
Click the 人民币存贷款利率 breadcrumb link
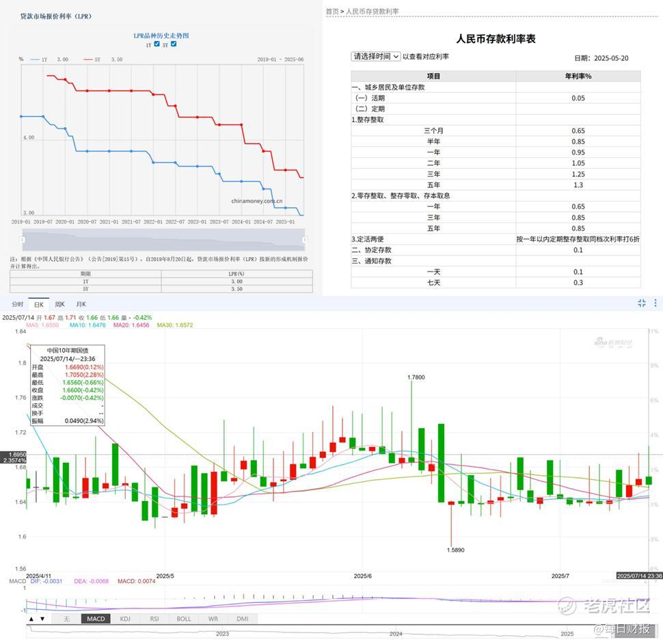(372, 12)
